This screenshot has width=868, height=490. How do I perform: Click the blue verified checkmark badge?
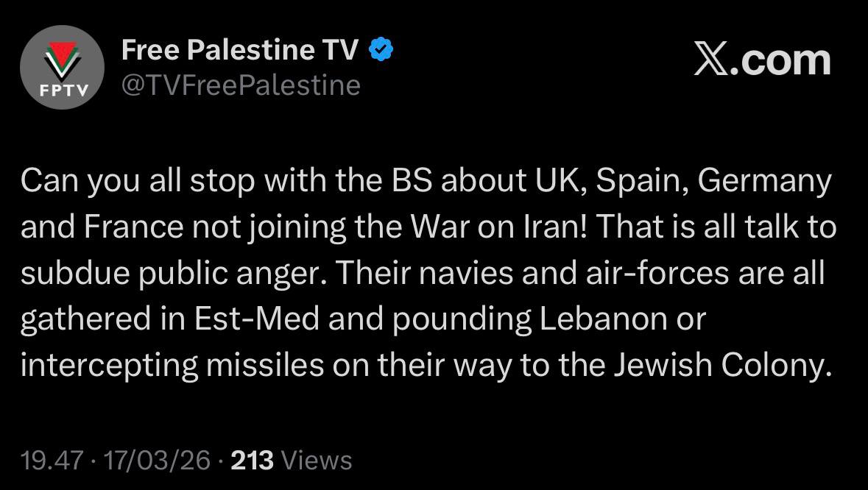coord(381,51)
